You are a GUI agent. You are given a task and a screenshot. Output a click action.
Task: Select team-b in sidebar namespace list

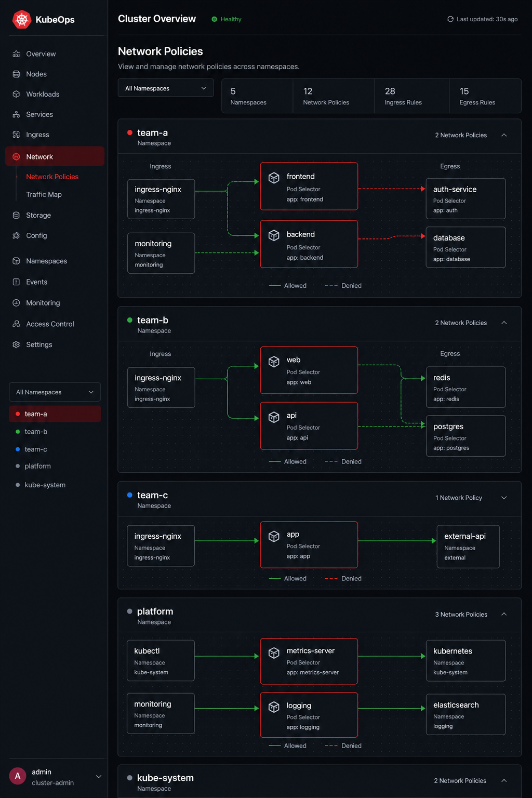[55, 432]
